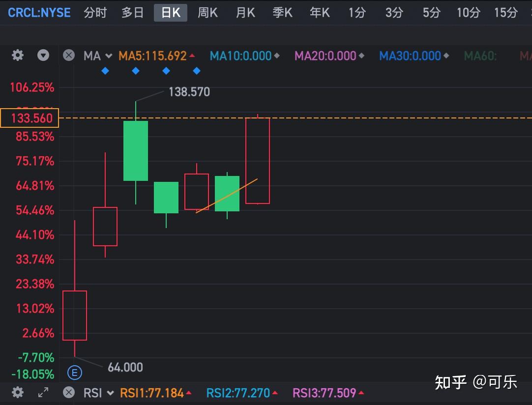Click the E earnings event marker
This screenshot has height=405, width=532.
pyautogui.click(x=75, y=373)
